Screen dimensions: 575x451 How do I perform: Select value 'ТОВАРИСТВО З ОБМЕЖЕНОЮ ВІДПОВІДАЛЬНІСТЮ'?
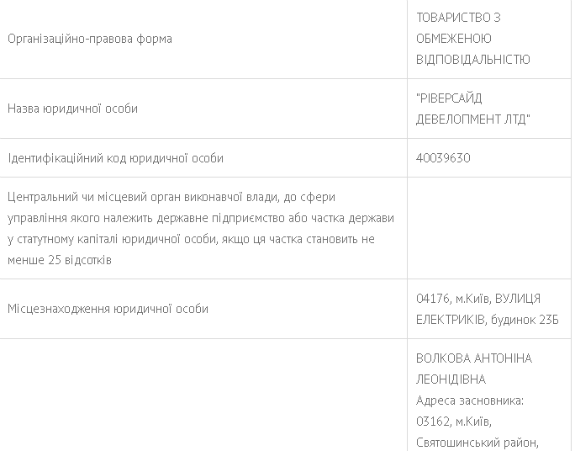pos(473,38)
